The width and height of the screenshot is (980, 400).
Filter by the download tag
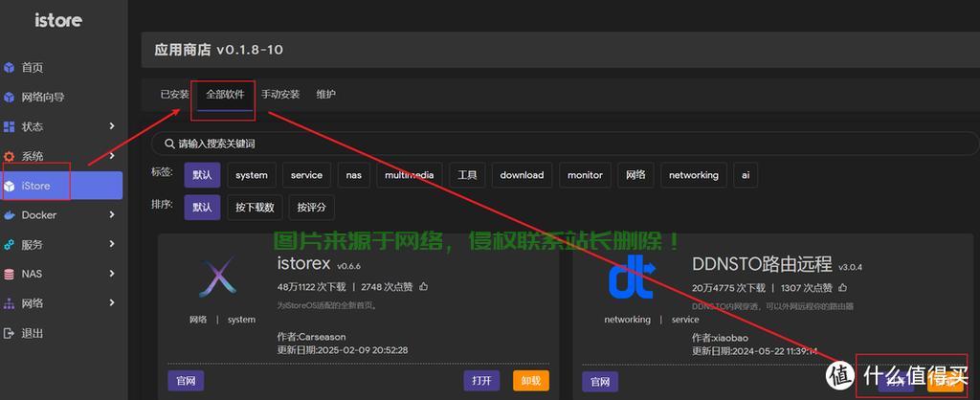522,175
